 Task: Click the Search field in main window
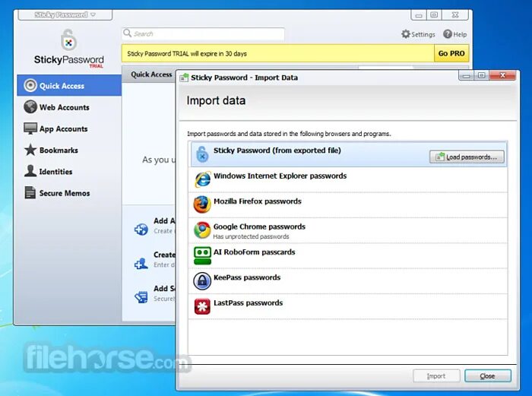203,33
